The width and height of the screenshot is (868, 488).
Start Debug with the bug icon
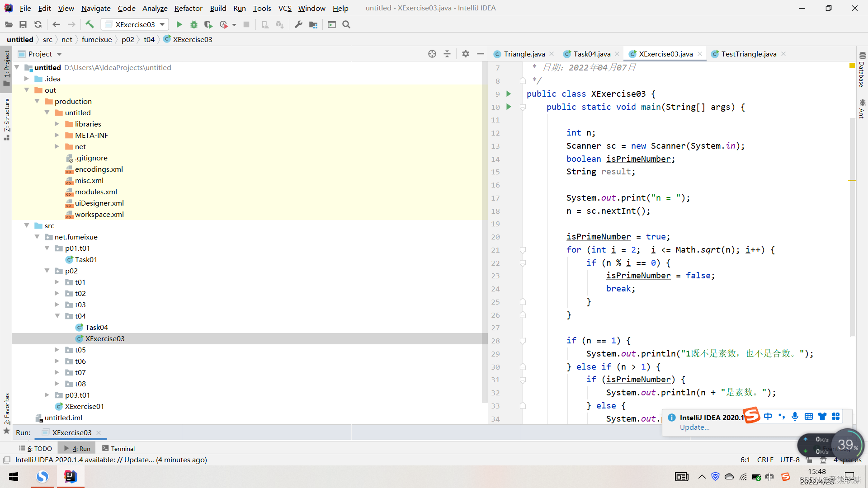point(194,24)
